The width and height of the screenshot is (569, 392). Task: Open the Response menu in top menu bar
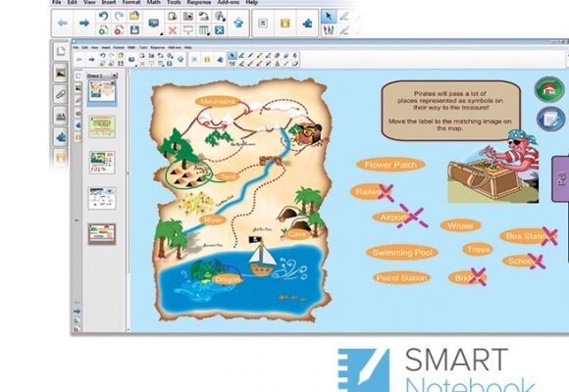199,2
